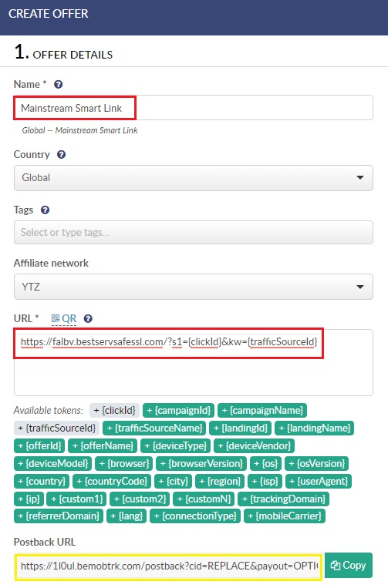Open the Country dropdown showing Global
This screenshot has width=388, height=588.
tap(194, 178)
